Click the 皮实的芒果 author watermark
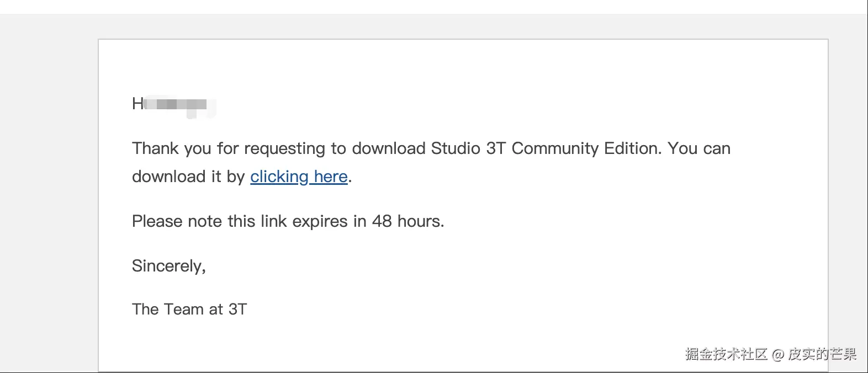 coord(822,354)
